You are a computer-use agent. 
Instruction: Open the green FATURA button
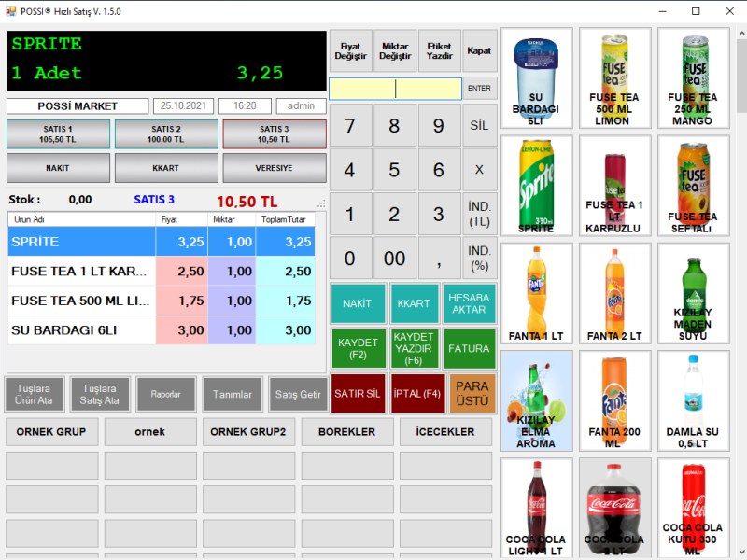click(x=469, y=348)
